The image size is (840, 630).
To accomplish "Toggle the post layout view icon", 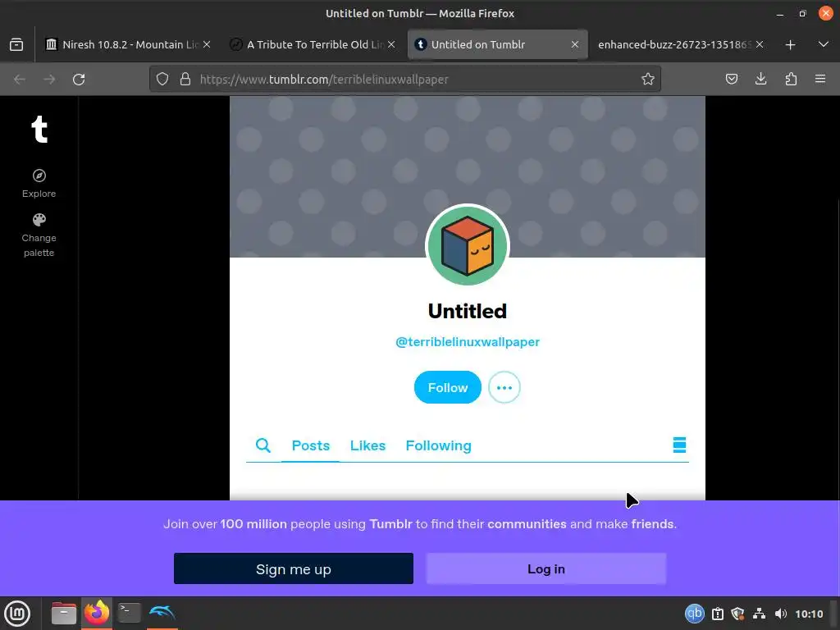I will click(x=679, y=445).
